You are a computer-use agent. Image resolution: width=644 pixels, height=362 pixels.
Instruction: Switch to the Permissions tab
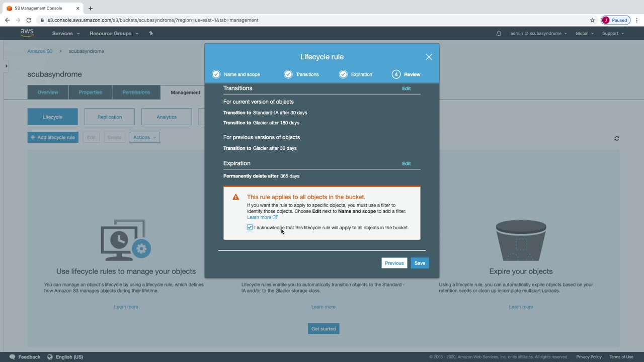click(136, 93)
